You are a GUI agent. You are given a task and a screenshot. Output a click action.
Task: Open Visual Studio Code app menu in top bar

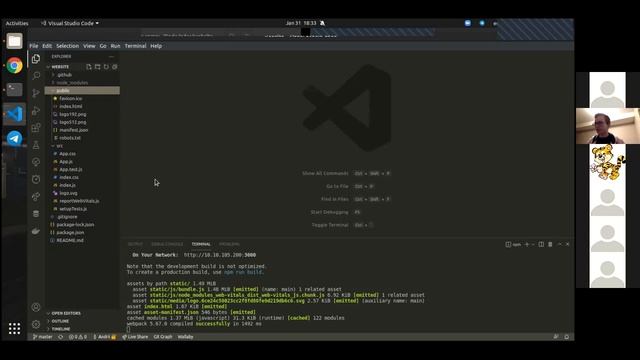(70, 23)
